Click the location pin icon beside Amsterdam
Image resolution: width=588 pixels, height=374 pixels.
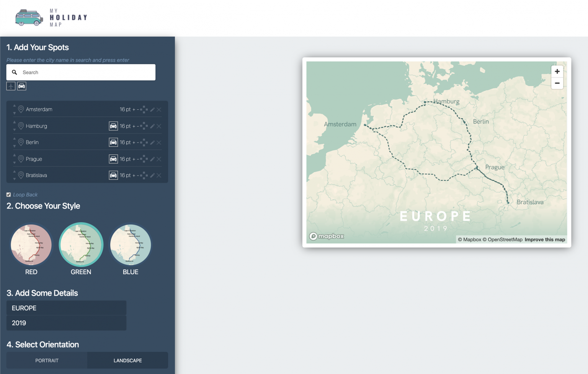click(21, 109)
